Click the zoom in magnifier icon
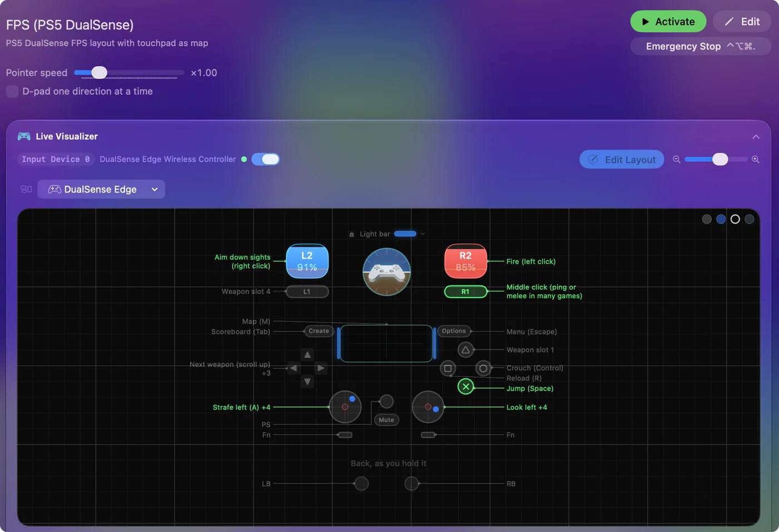Image resolution: width=779 pixels, height=532 pixels. click(x=756, y=159)
